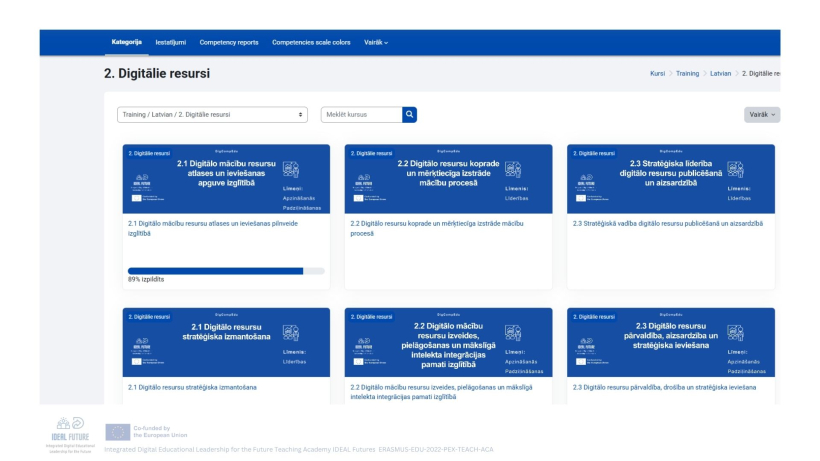This screenshot has height=461, width=820.
Task: Open the Training / Latvian category dropdown
Action: click(x=212, y=114)
